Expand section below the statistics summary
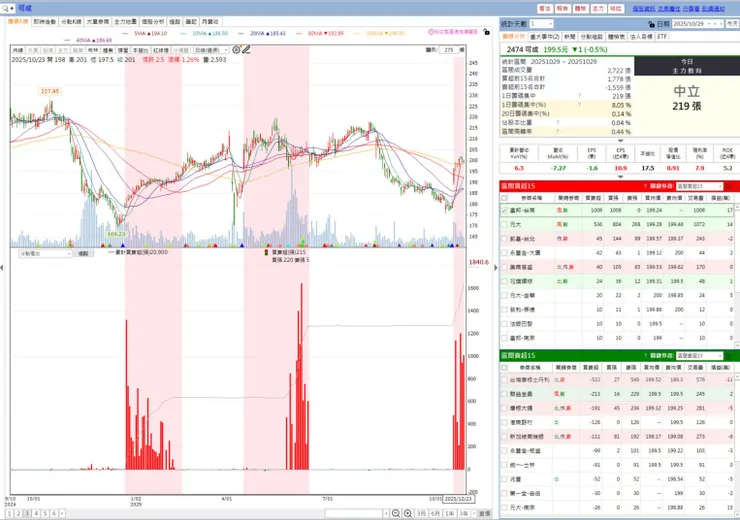Screen dimensions: 740x520 click(620, 140)
